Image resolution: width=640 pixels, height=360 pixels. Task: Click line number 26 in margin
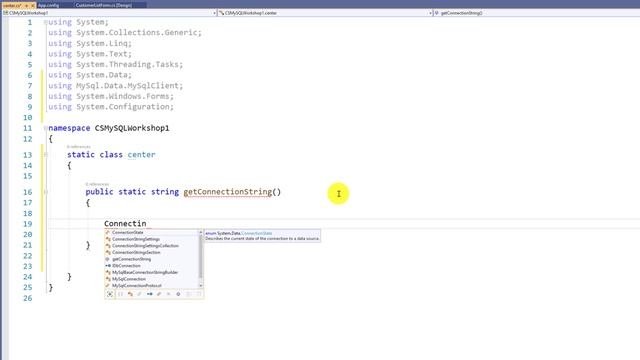27,298
